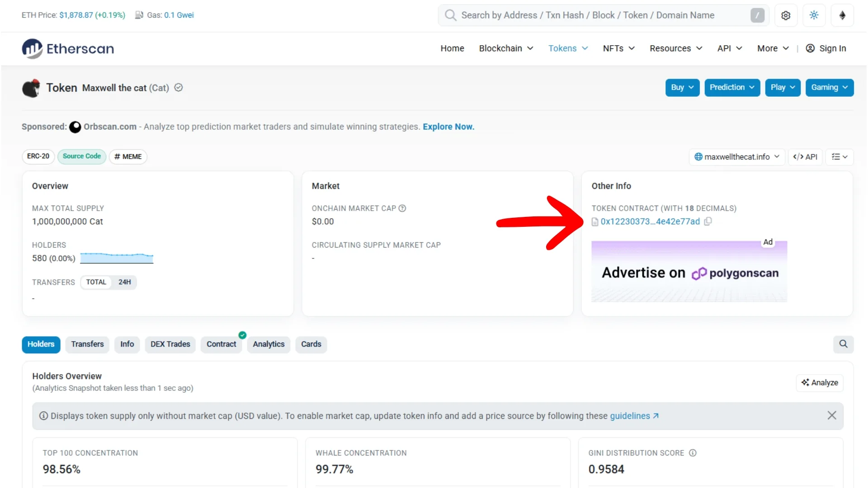
Task: Expand the Tokens menu
Action: click(x=568, y=48)
